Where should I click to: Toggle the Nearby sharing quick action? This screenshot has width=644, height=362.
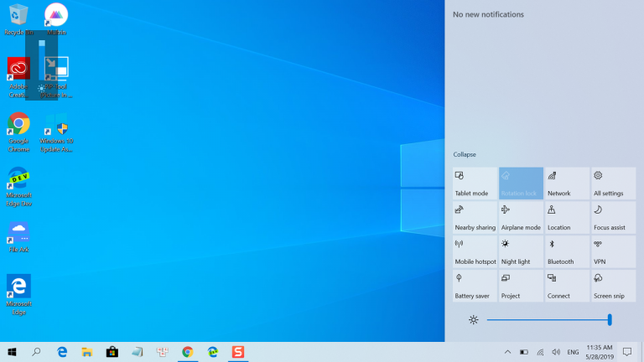(475, 218)
